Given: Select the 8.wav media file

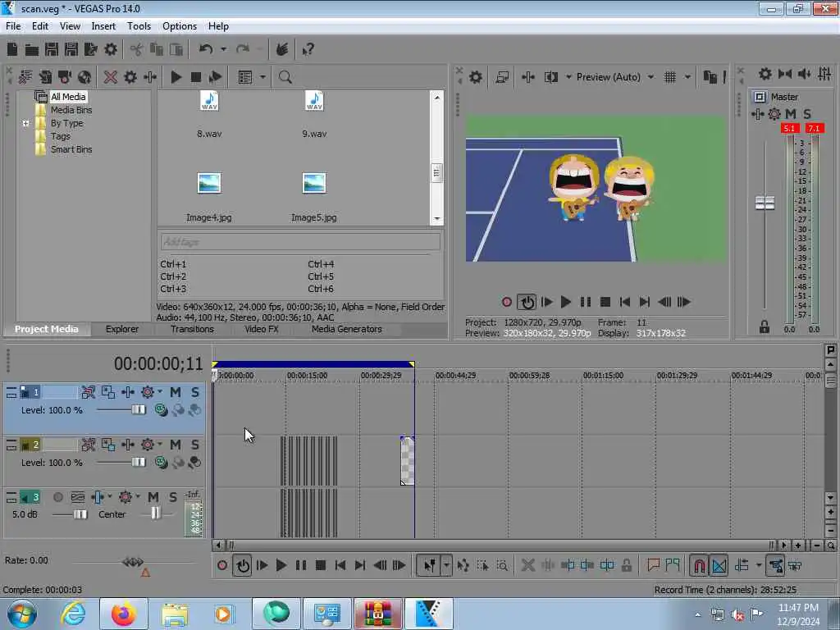Looking at the screenshot, I should pyautogui.click(x=209, y=114).
